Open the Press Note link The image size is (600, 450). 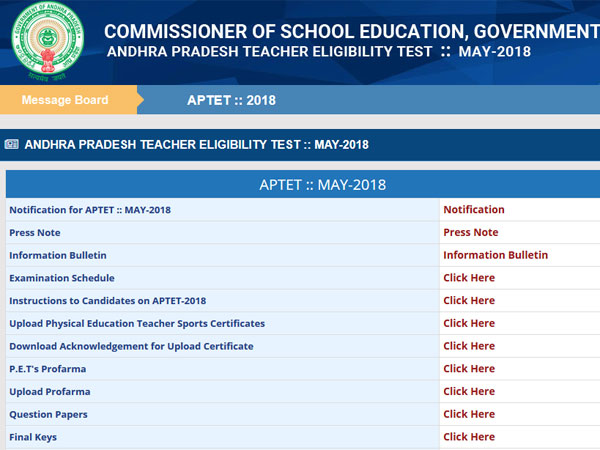(470, 232)
